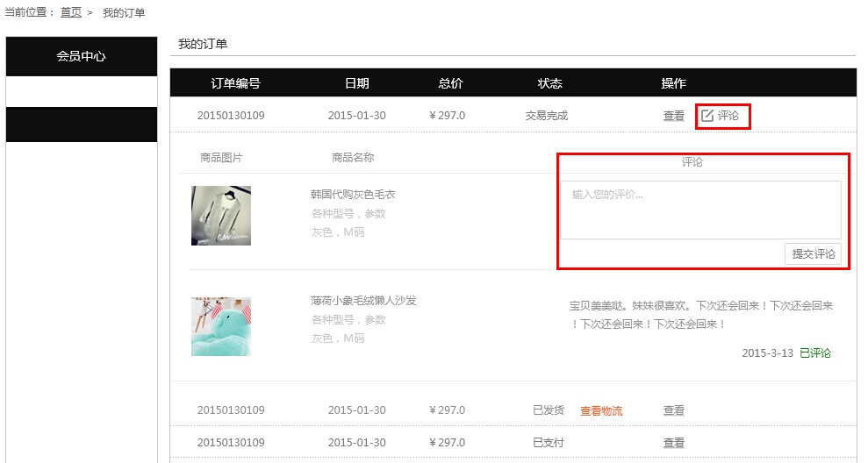Select the 会员中心 sidebar header

[x=82, y=56]
